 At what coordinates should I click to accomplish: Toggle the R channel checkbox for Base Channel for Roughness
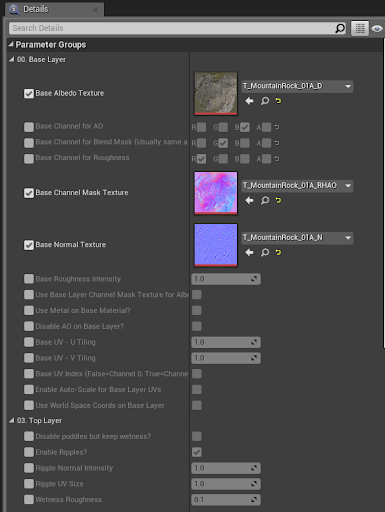pyautogui.click(x=201, y=159)
